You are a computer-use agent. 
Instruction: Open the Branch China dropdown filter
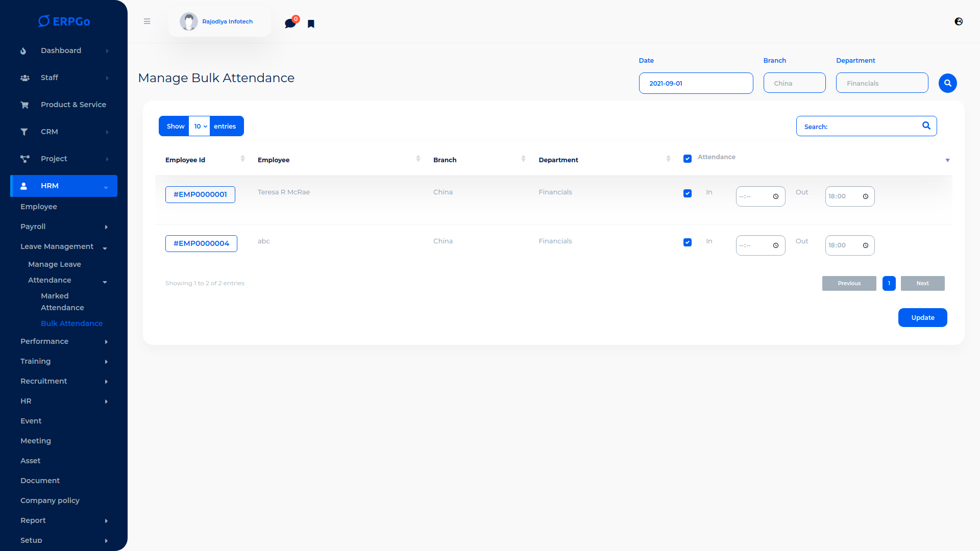[794, 83]
